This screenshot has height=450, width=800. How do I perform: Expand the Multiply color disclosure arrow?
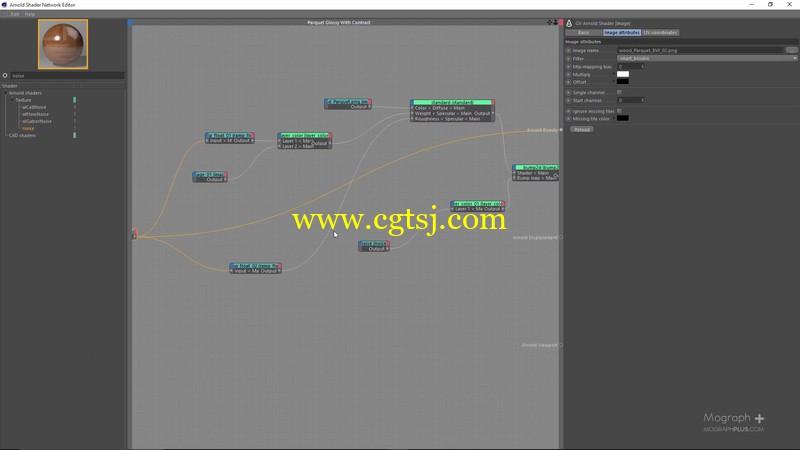click(x=614, y=74)
